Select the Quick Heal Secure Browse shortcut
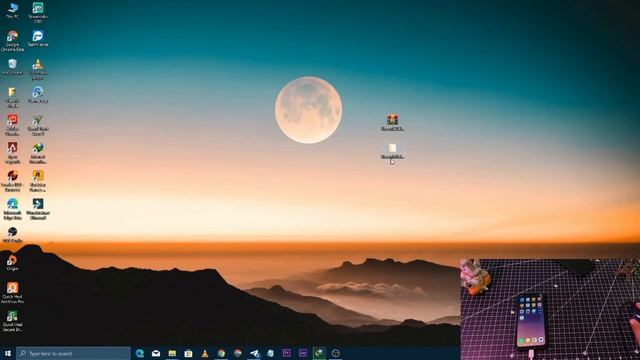Viewport: 640px width, 360px height. 12,321
